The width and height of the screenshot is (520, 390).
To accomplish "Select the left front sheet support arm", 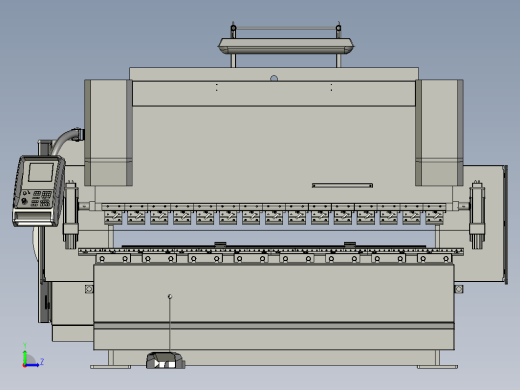I will coord(71,215).
